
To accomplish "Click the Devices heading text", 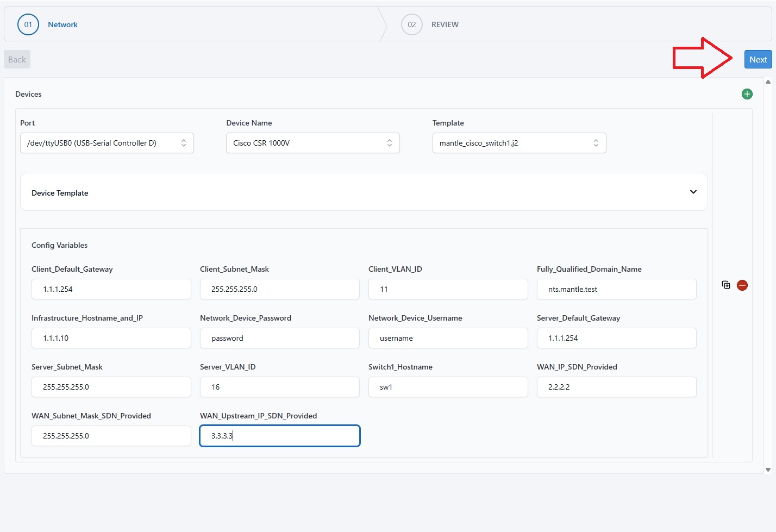I will pyautogui.click(x=28, y=94).
